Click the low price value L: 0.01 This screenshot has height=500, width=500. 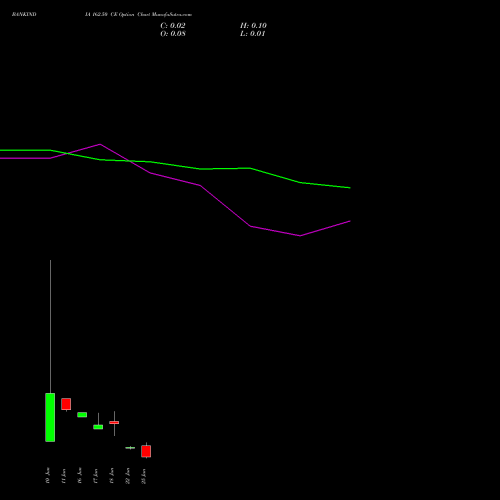253,34
